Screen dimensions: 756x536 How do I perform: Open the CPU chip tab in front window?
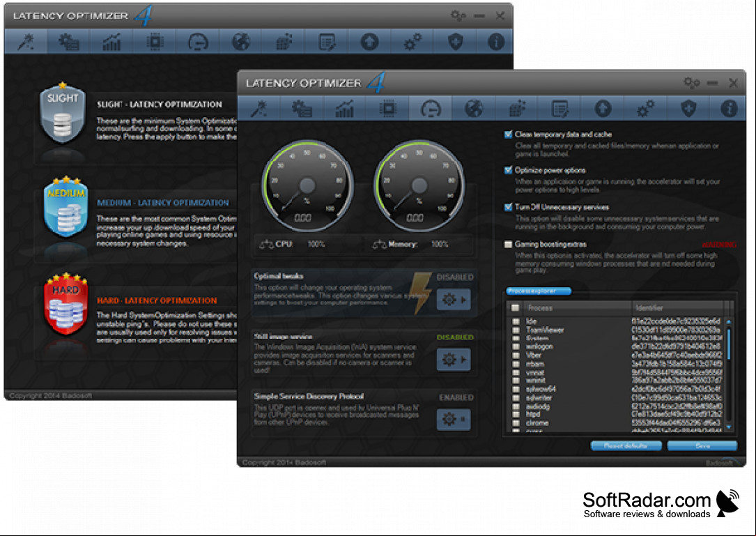coord(387,108)
